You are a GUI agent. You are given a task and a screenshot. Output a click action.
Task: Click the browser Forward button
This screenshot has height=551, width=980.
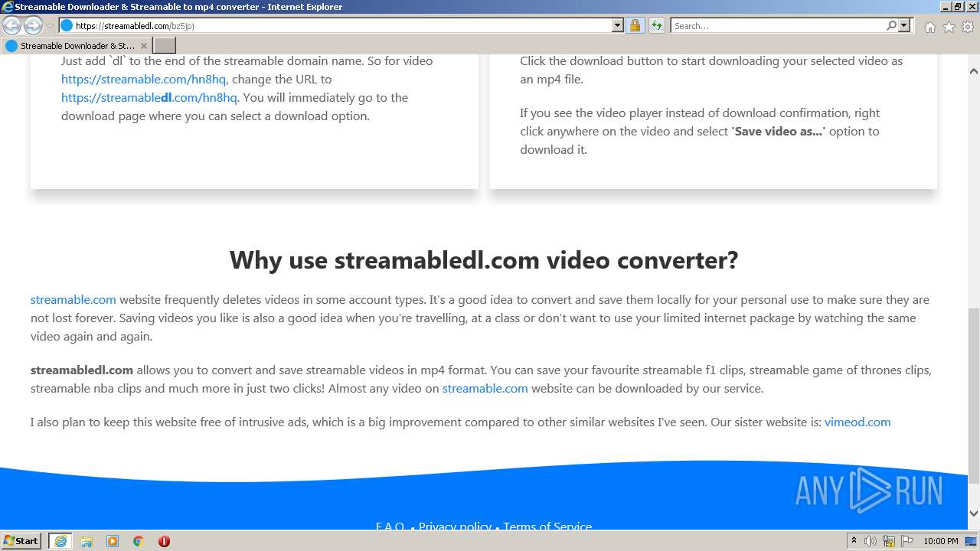[x=33, y=25]
